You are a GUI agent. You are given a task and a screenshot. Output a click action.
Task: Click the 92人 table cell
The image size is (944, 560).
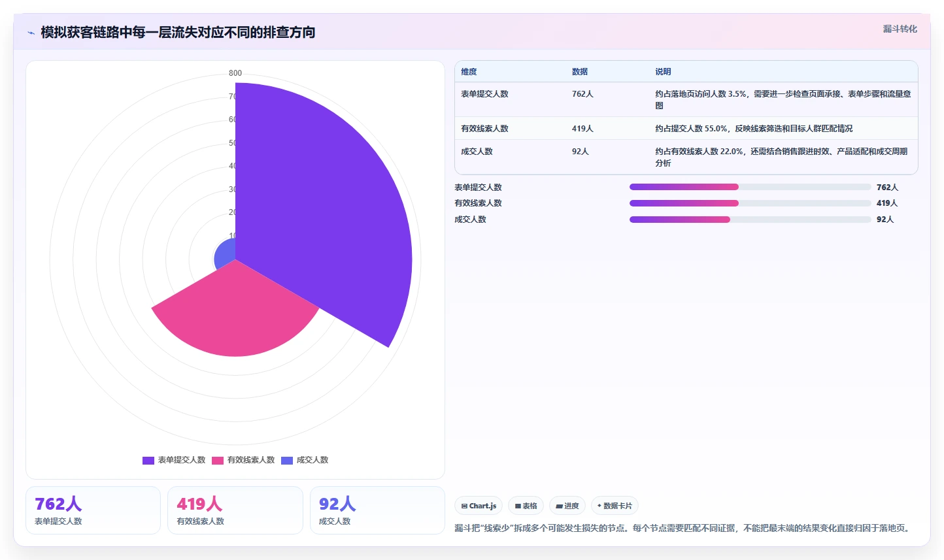[x=581, y=152]
